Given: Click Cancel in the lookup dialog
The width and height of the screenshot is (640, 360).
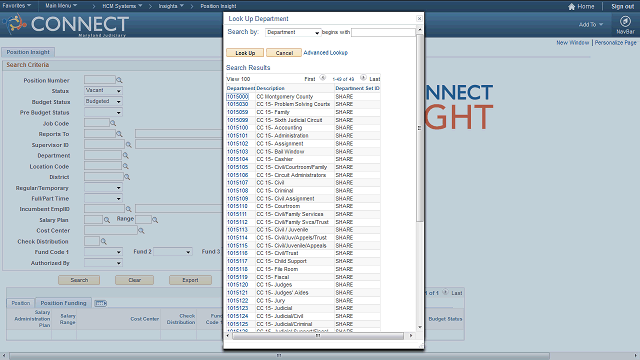Looking at the screenshot, I should point(284,53).
